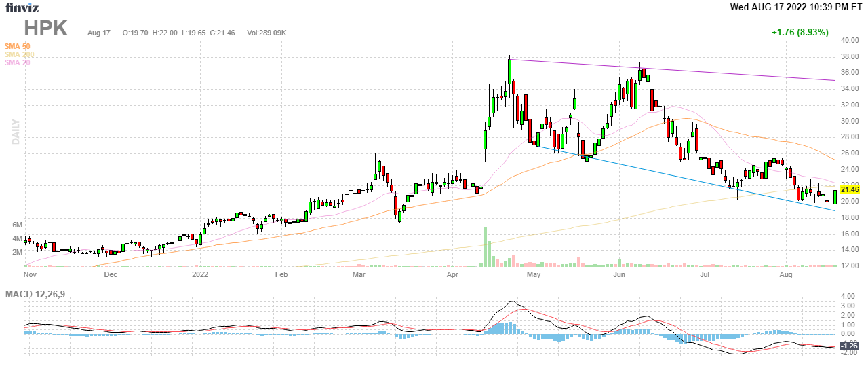
Task: Click the 2022 marker on time axis
Action: point(200,275)
